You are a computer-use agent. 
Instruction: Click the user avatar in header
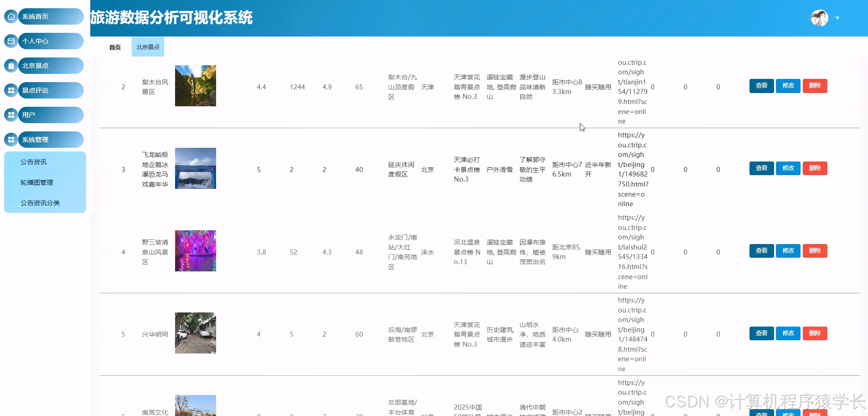coord(819,18)
